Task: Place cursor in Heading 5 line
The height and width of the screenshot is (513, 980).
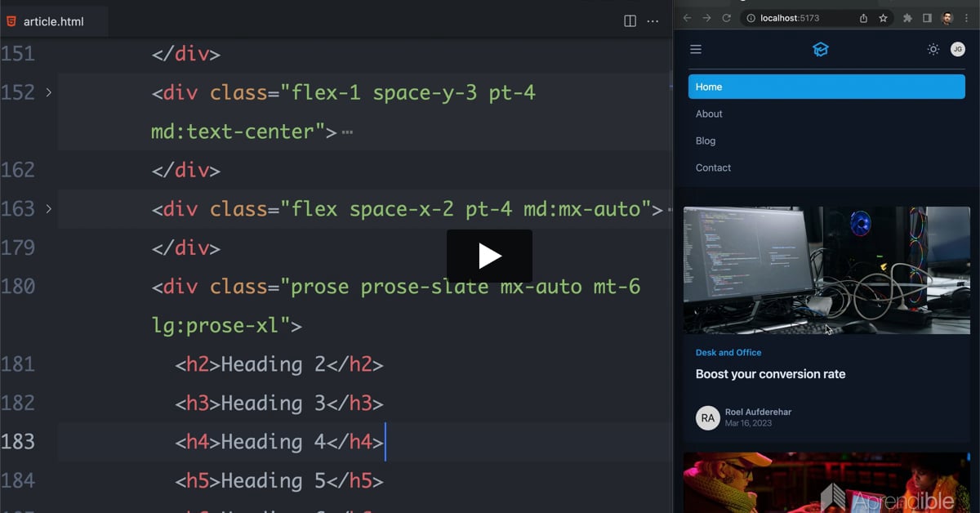Action: click(279, 481)
